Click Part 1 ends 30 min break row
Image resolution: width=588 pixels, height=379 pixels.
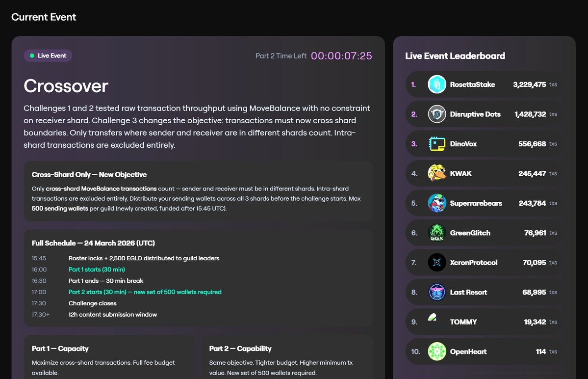coord(106,281)
